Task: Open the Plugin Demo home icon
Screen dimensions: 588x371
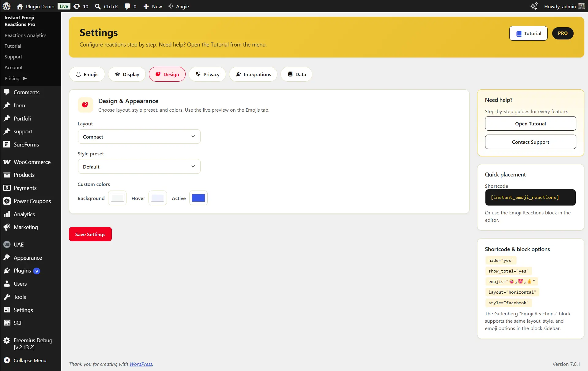Action: pos(20,6)
